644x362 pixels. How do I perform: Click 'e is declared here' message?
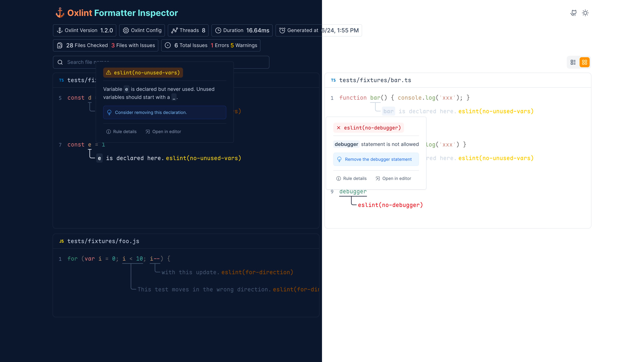click(x=130, y=158)
